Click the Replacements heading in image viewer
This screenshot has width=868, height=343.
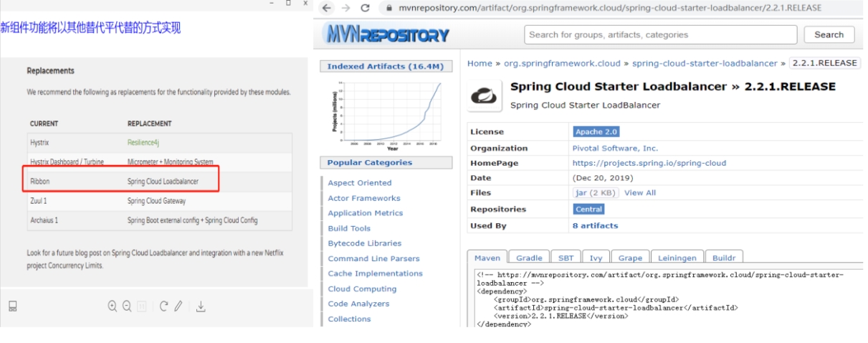pos(50,70)
